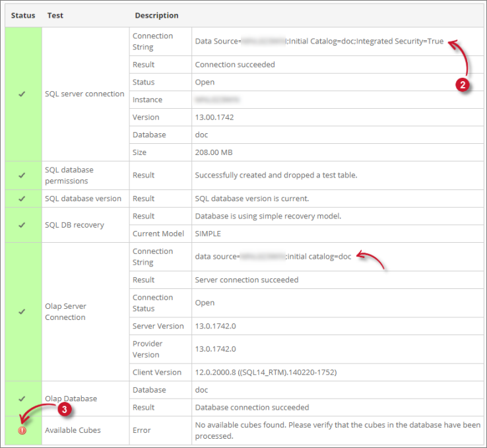This screenshot has height=448, width=487.
Task: Click the 'Current Model' label
Action: (158, 234)
